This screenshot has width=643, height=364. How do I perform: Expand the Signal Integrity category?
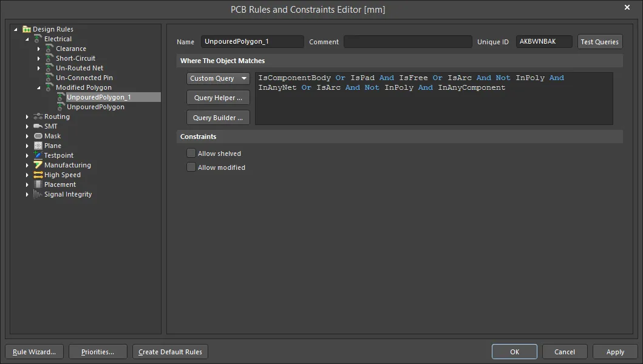[x=27, y=194]
